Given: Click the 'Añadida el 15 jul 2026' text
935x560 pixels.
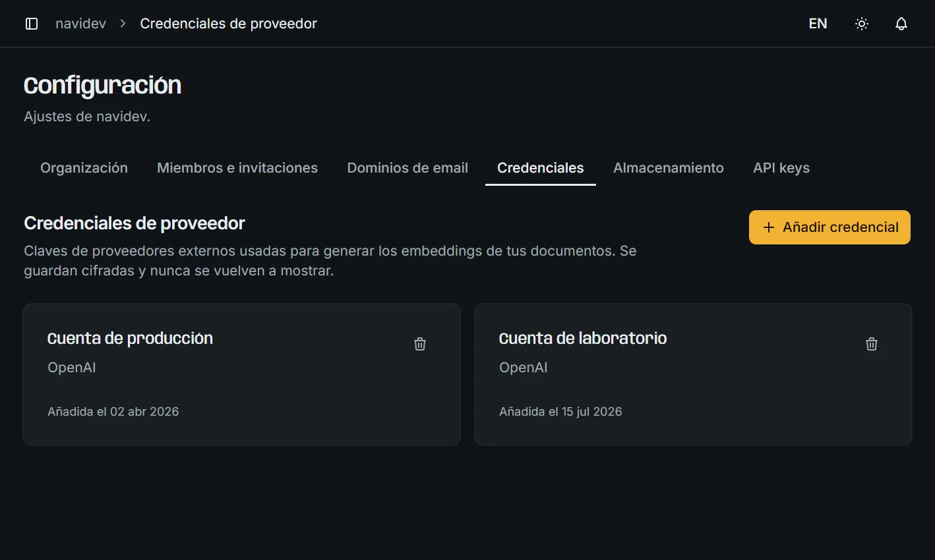Looking at the screenshot, I should [560, 412].
